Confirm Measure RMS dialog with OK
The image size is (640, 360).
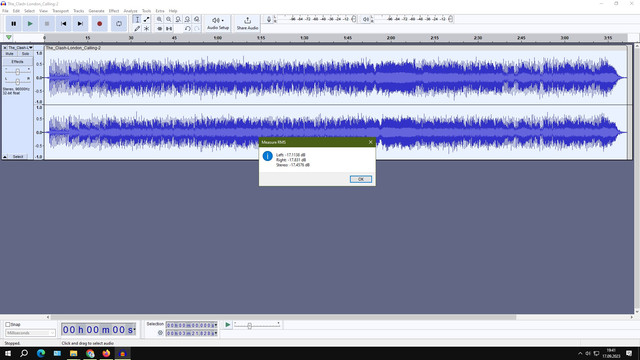click(361, 179)
